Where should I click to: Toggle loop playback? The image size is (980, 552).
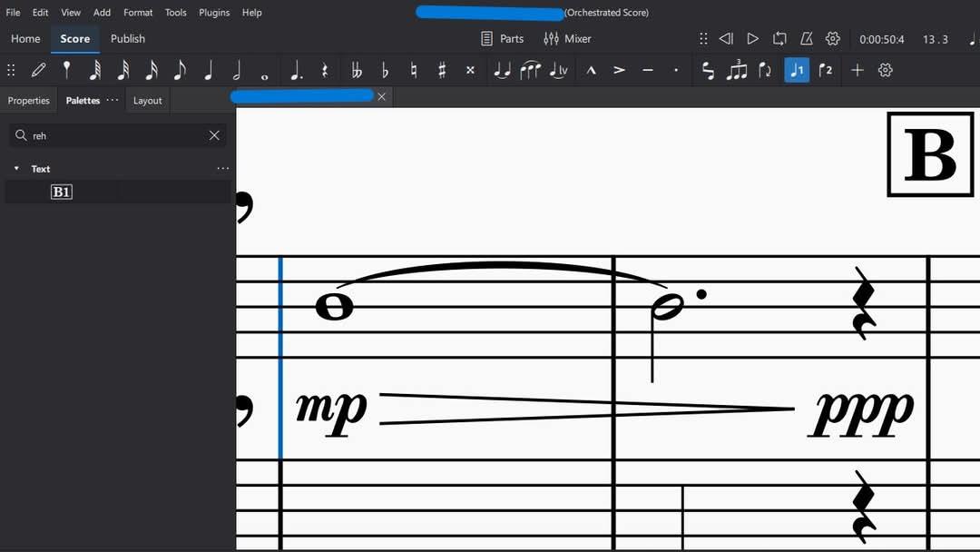779,39
